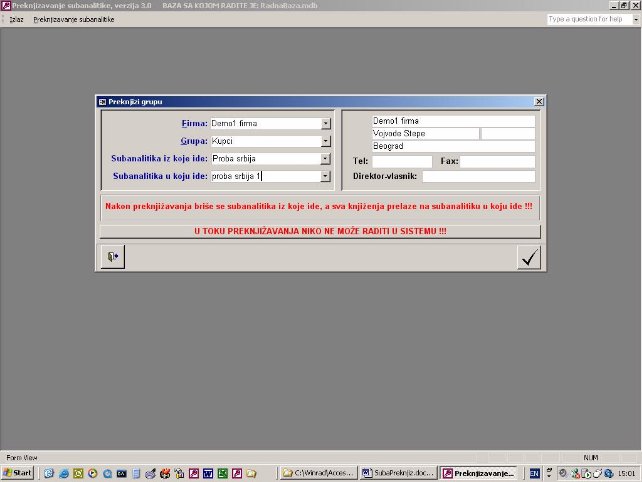Open the Grupa dropdown arrow

point(326,142)
